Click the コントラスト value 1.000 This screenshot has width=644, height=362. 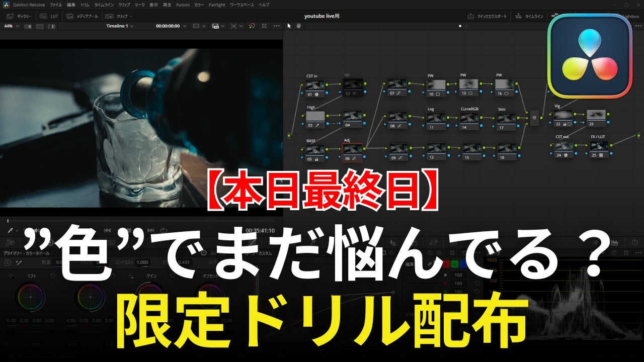pos(142,262)
